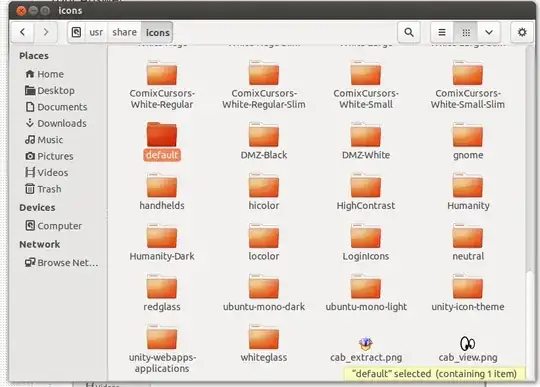Jump to the usr path segment
Image resolution: width=540 pixels, height=387 pixels.
96,32
